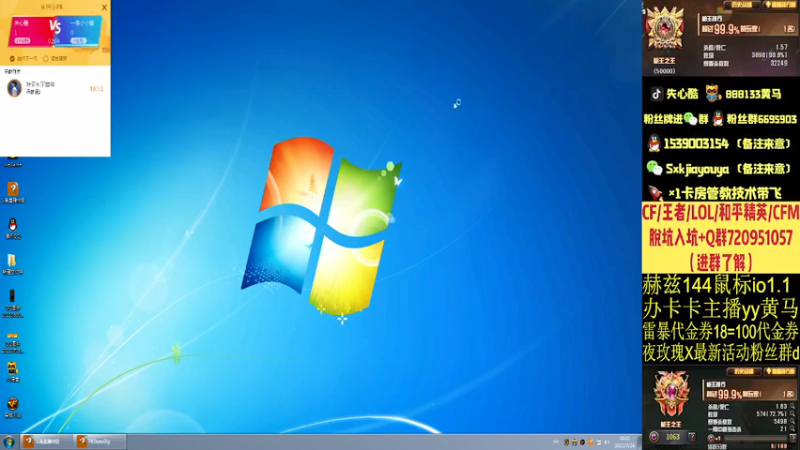Click the lightbulb gold button in bottom stats panel
The height and width of the screenshot is (450, 800).
pyautogui.click(x=779, y=371)
